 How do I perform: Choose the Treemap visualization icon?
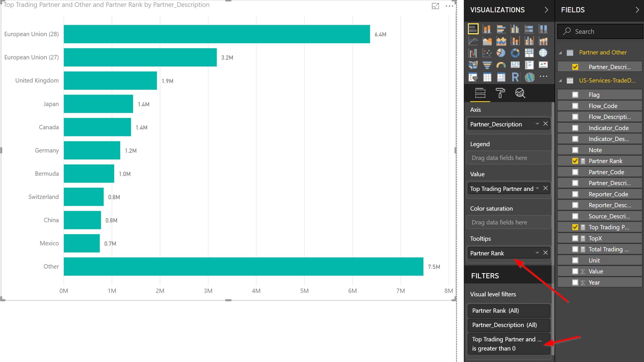click(529, 53)
